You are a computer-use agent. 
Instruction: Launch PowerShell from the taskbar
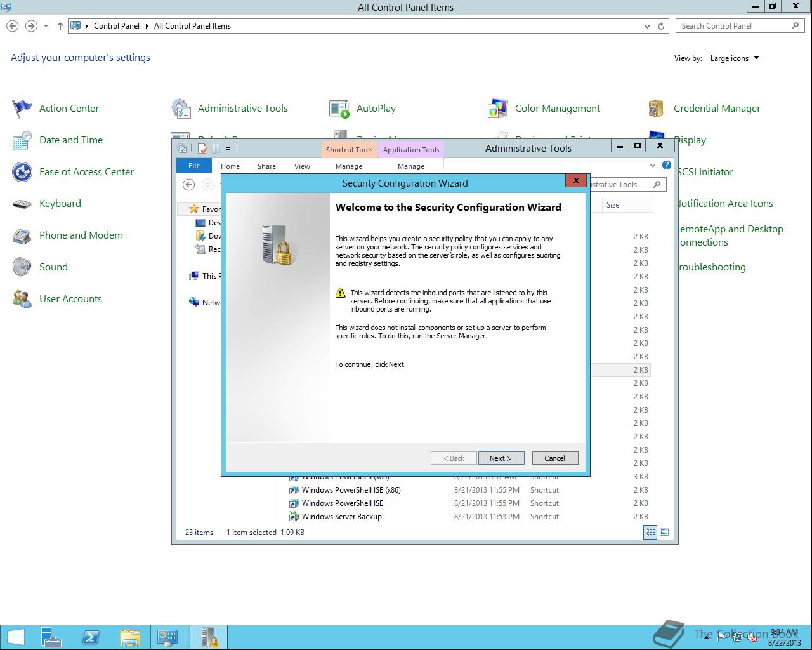[90, 637]
